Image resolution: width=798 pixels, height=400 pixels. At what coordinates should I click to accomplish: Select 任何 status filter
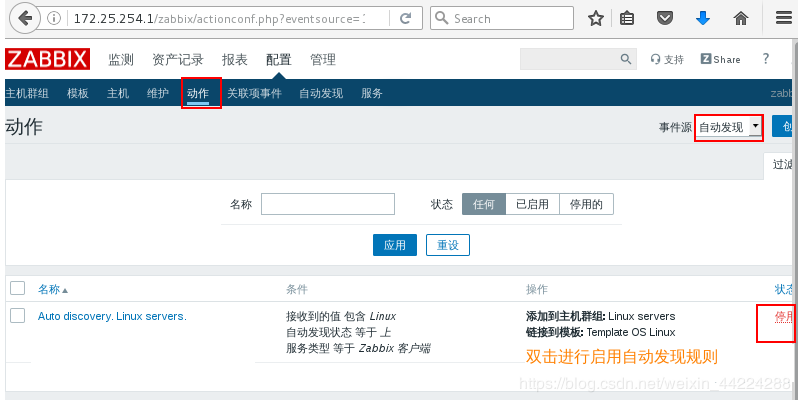click(483, 204)
